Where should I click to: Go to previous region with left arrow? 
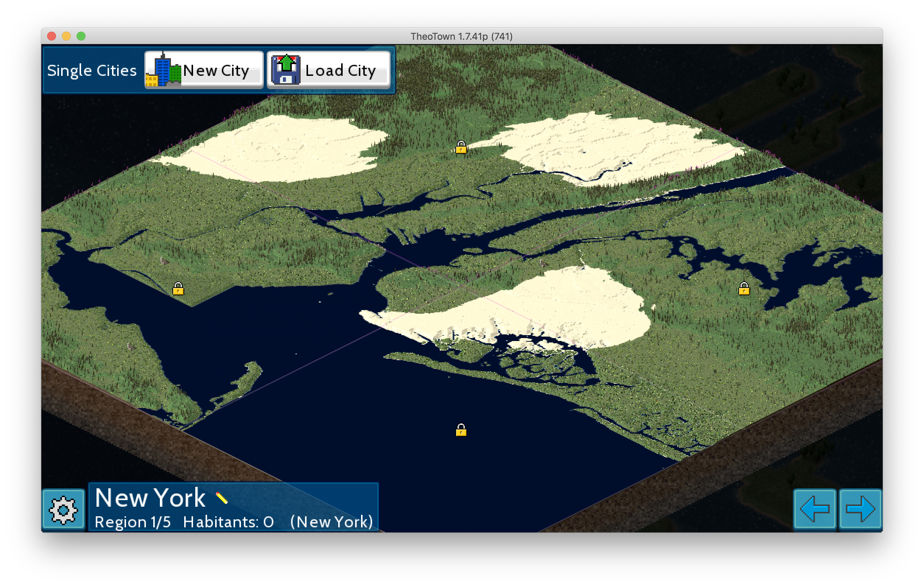[814, 510]
